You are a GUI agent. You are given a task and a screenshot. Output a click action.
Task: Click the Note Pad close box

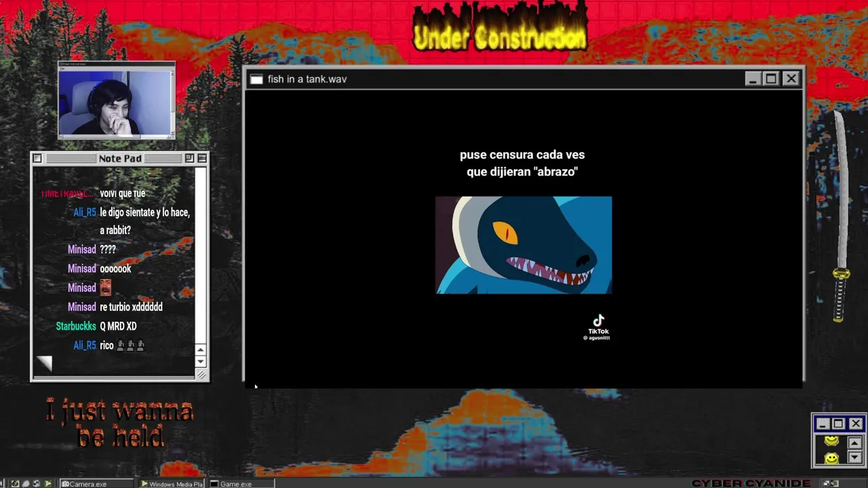click(x=37, y=158)
